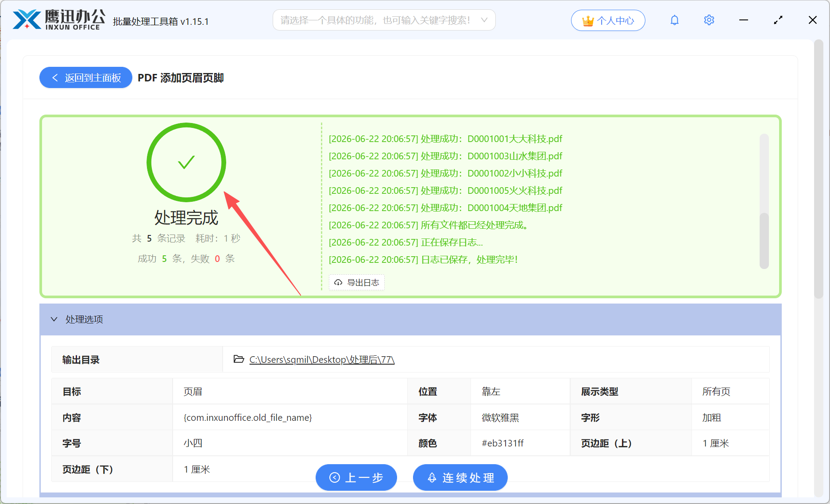Open 个人中心 personal center
The image size is (830, 504).
(x=608, y=21)
